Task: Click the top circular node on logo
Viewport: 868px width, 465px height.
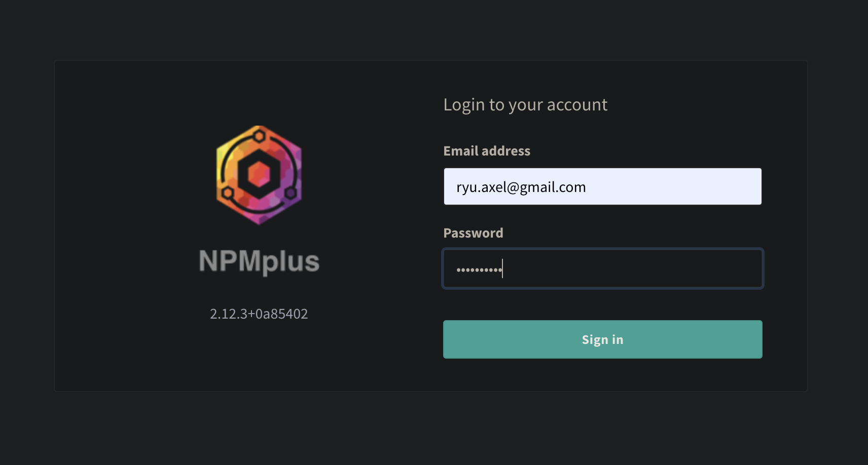Action: (x=259, y=136)
